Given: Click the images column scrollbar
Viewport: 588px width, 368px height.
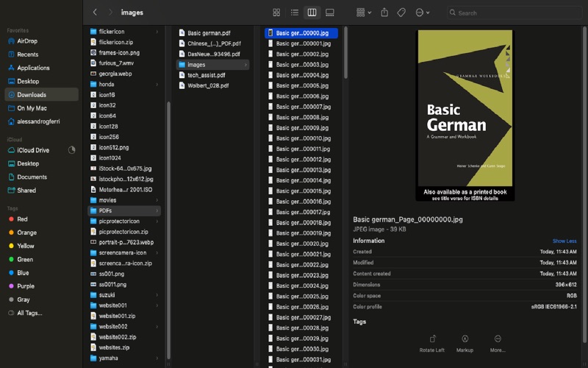Looking at the screenshot, I should (x=345, y=52).
